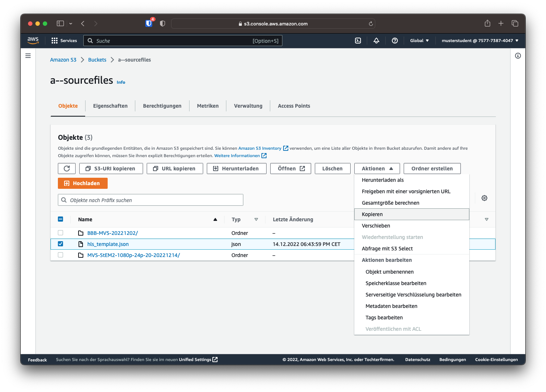
Task: Click the file icon of hls_template.json
Action: point(81,244)
